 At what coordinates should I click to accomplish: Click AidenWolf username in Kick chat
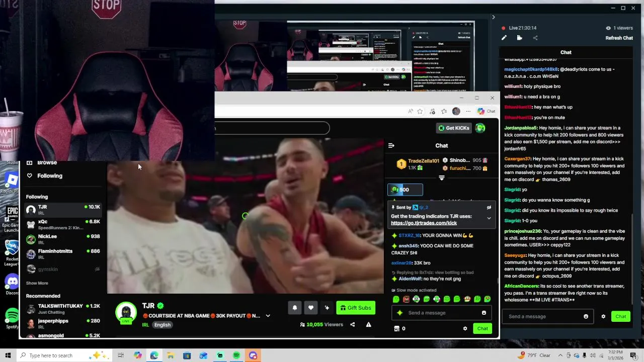[410, 279]
